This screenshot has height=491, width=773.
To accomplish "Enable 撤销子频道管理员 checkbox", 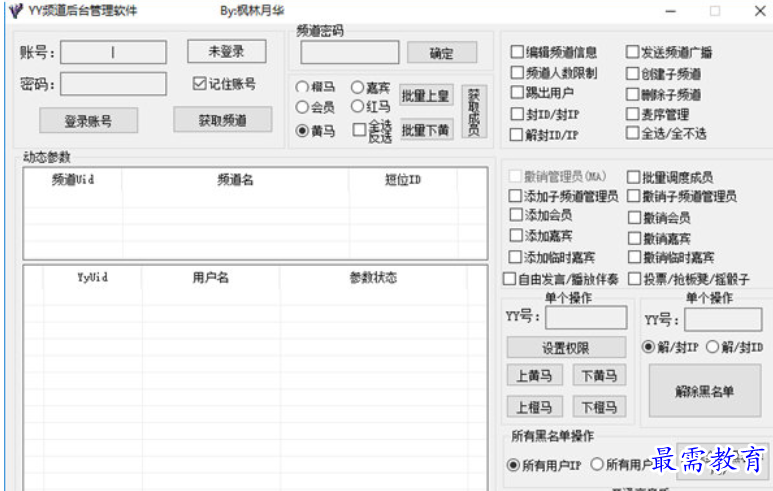I will 633,196.
